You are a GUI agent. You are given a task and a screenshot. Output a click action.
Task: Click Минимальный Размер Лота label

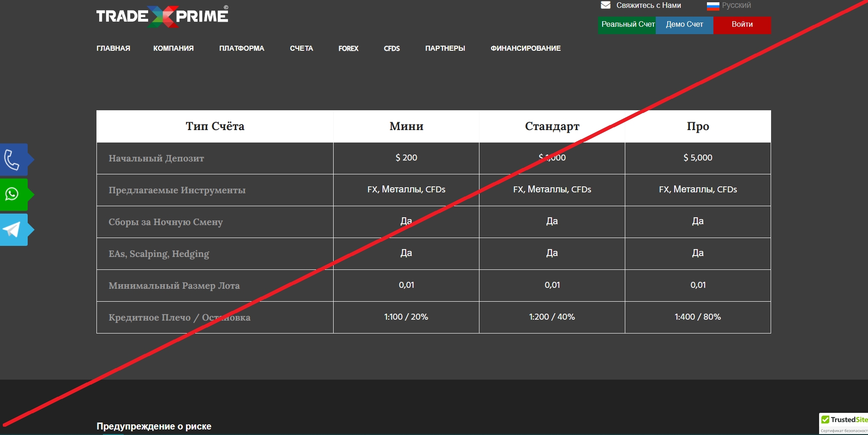(x=174, y=286)
